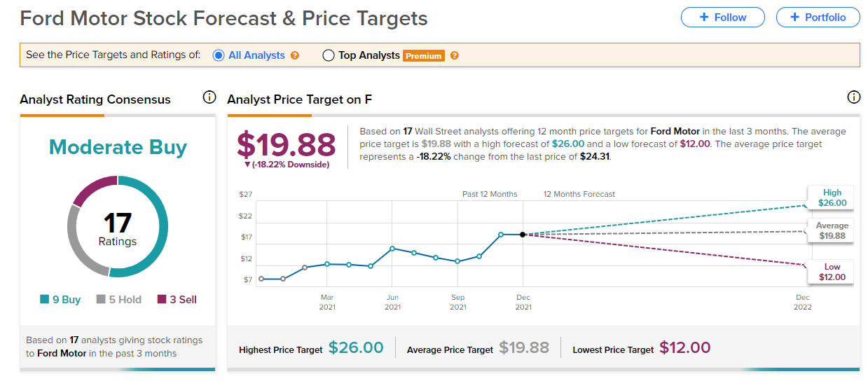Click the Average $19.88 forecast label
Viewport: 868px width, 388px height.
[x=832, y=231]
